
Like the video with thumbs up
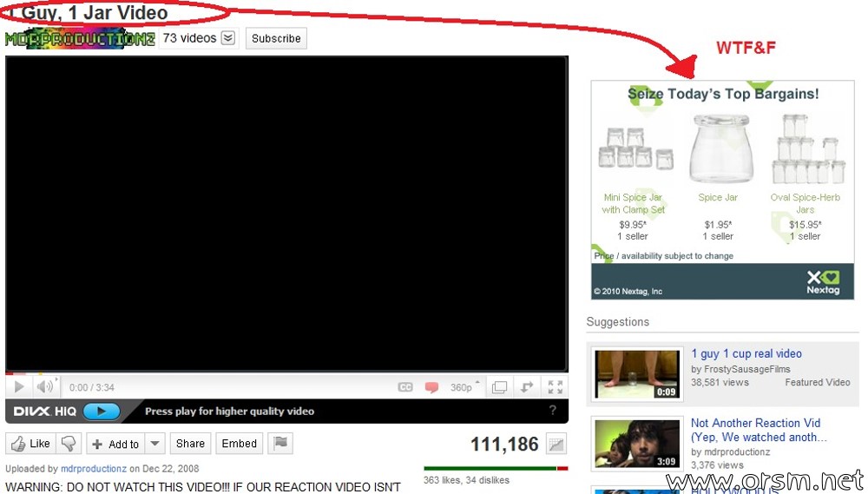point(30,444)
